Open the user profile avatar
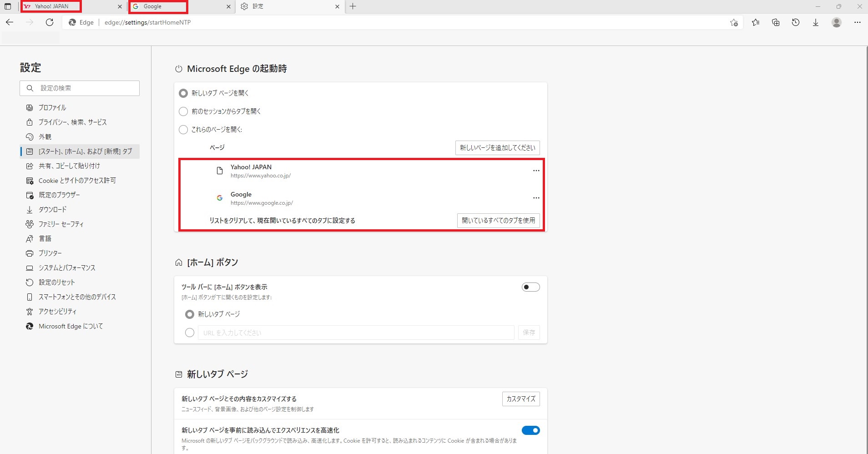Screen dimensions: 868x454 tap(837, 22)
